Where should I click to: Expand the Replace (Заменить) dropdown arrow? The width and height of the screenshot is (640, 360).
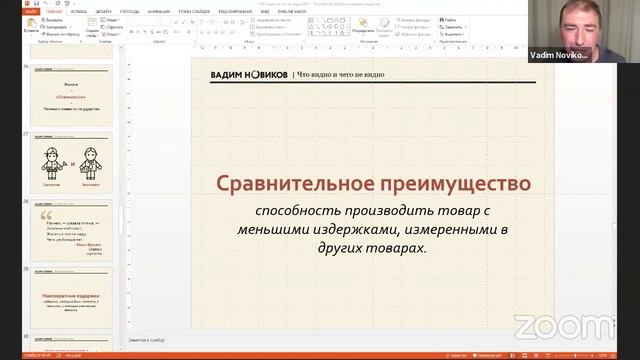coord(466,27)
